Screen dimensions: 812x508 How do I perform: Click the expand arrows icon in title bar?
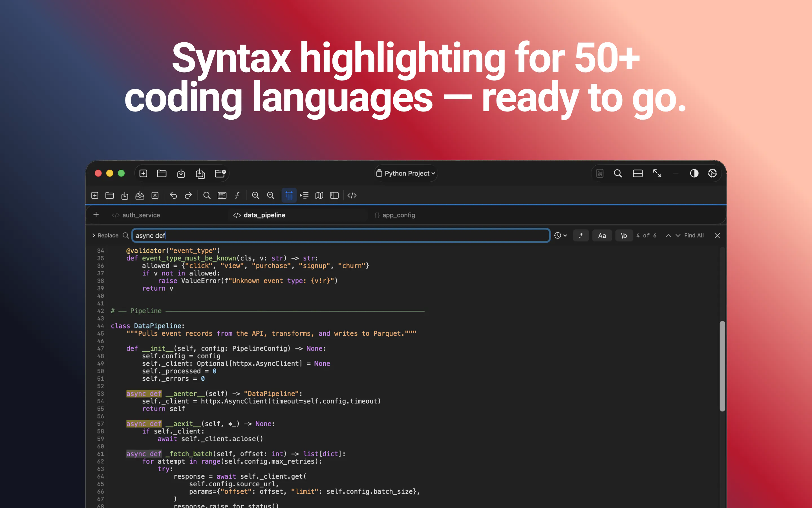pos(657,173)
